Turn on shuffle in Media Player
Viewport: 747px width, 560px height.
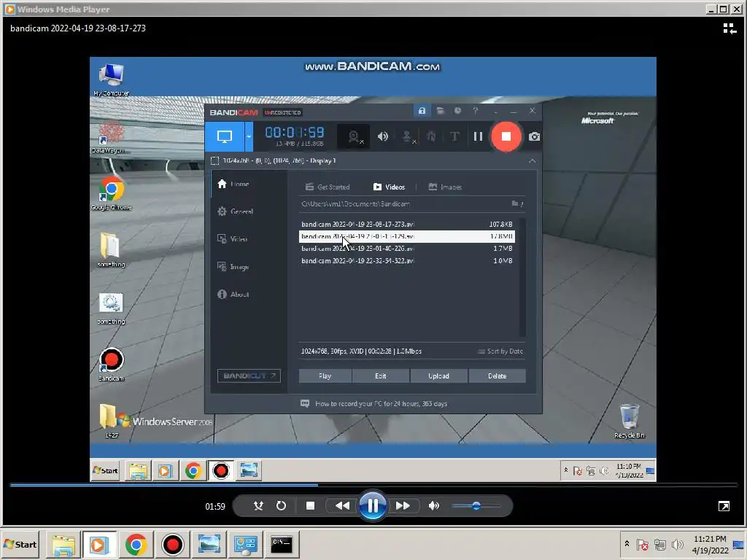pyautogui.click(x=258, y=506)
